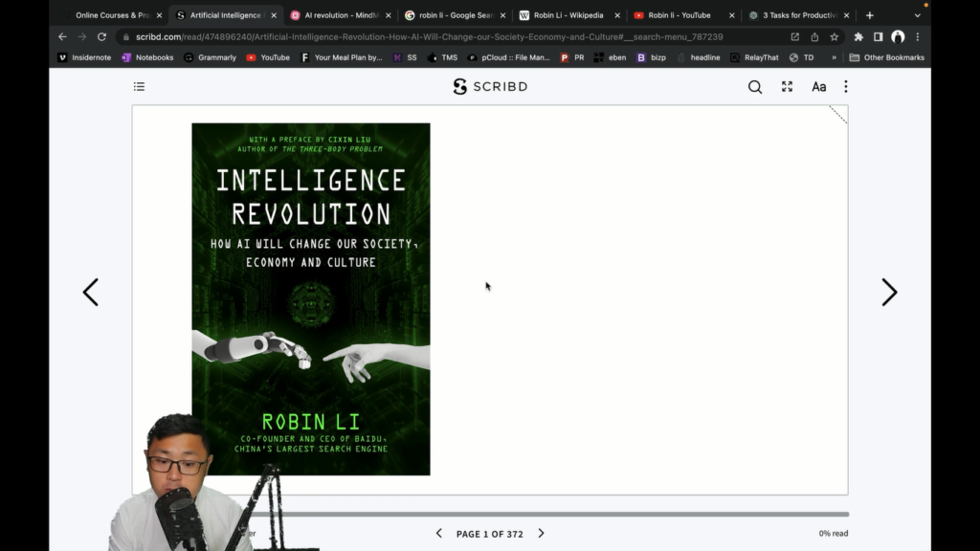
Task: Close the Robin li YouTube tab
Action: coord(732,15)
